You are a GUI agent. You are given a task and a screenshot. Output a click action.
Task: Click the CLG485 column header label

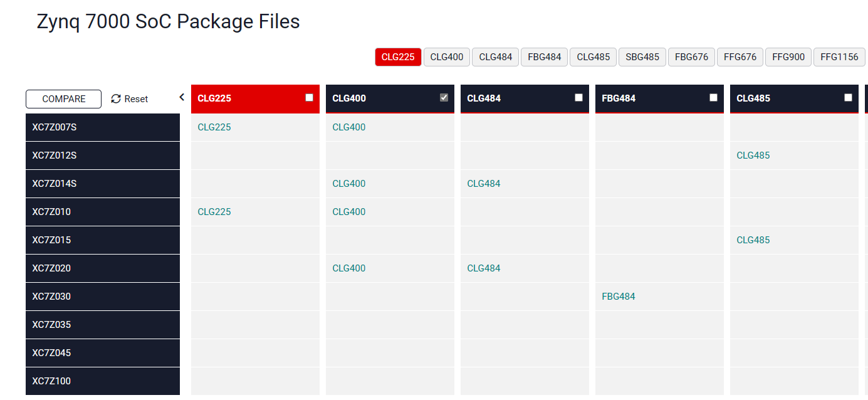pyautogui.click(x=753, y=98)
